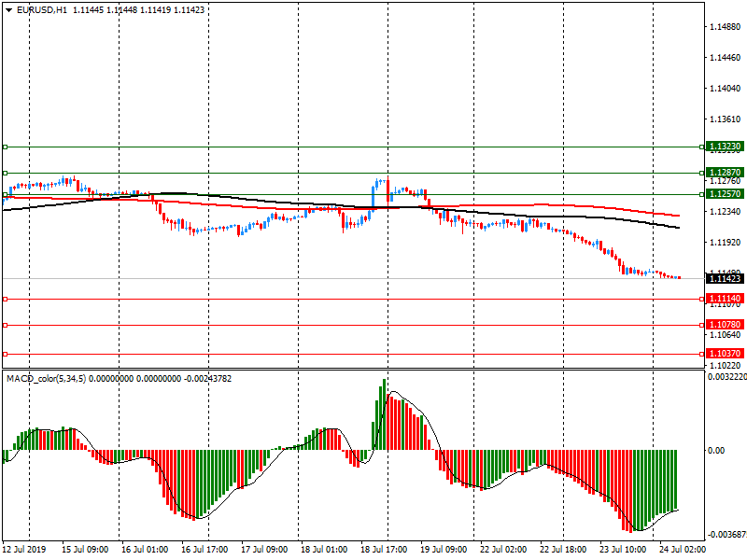This screenshot has height=560, width=747.
Task: Select the 1.11140 red price level label
Action: 725,299
